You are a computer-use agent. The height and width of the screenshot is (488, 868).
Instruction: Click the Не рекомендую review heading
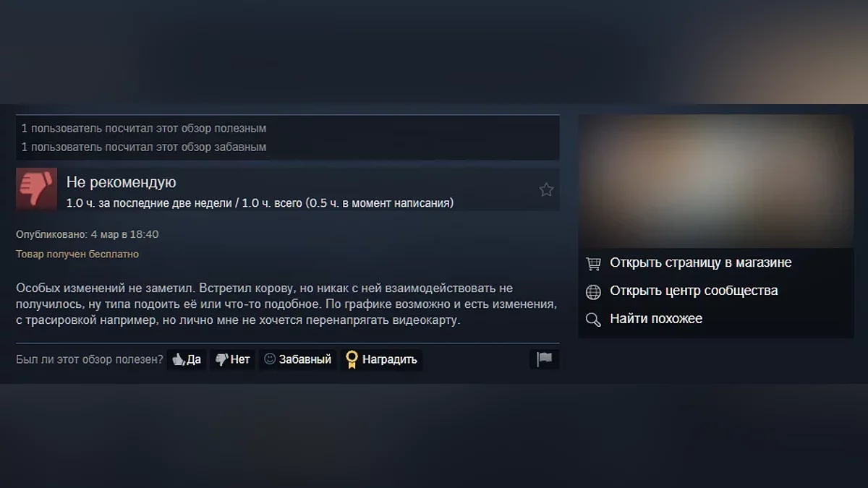[122, 182]
